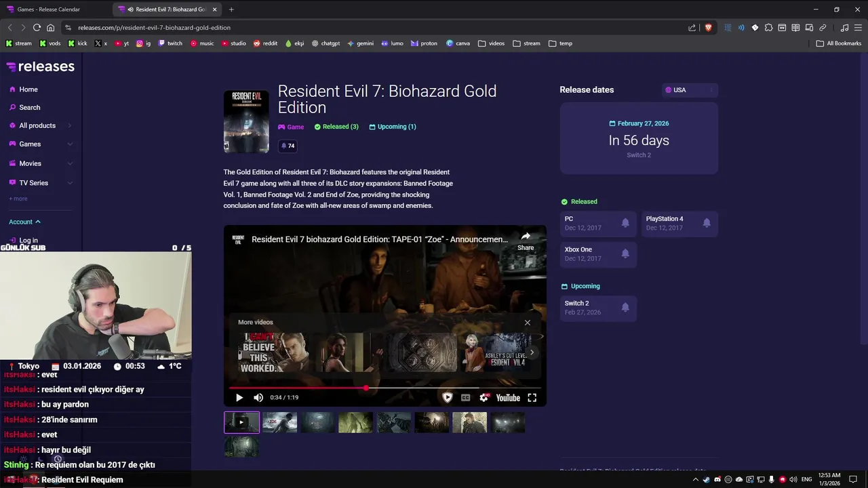The height and width of the screenshot is (488, 868).
Task: Open the browser extensions puzzle icon
Action: click(768, 28)
